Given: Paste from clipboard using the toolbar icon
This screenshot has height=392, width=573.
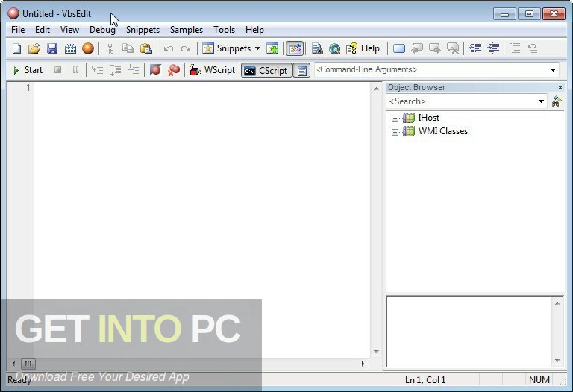Looking at the screenshot, I should 145,48.
